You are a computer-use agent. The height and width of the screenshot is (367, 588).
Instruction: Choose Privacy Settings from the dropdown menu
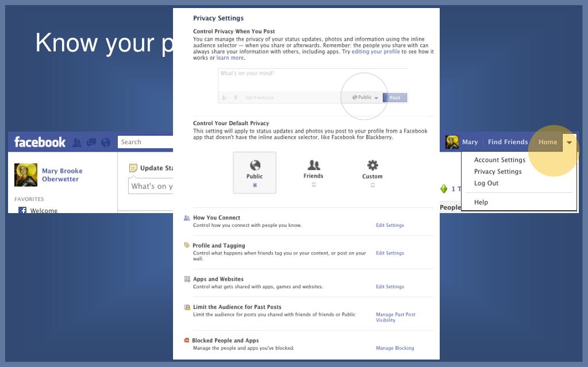click(498, 171)
